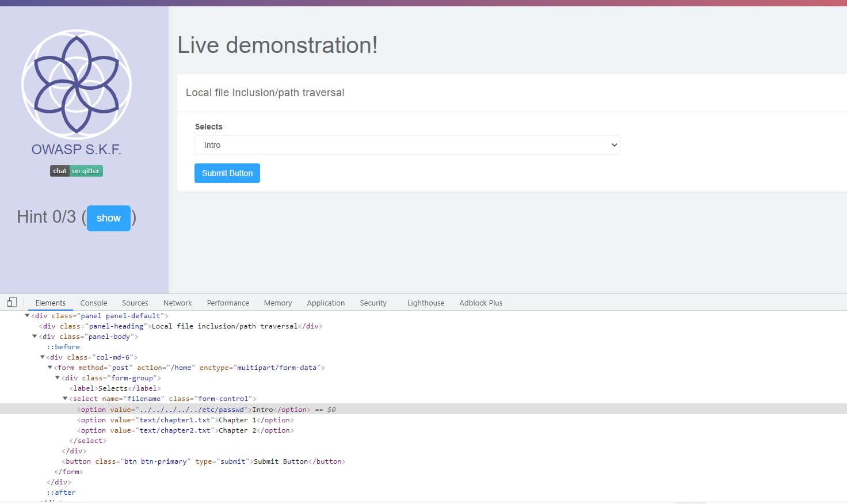Select the btn btn-primary button node

coord(204,461)
